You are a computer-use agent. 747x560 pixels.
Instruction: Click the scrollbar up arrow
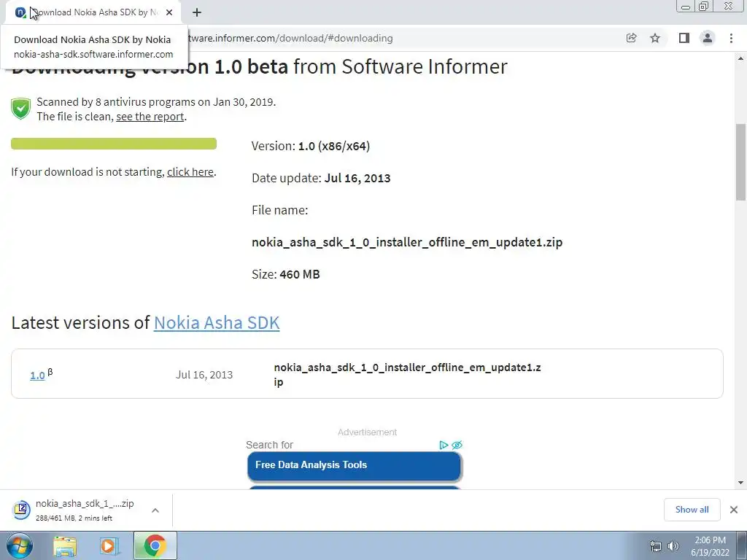click(740, 59)
